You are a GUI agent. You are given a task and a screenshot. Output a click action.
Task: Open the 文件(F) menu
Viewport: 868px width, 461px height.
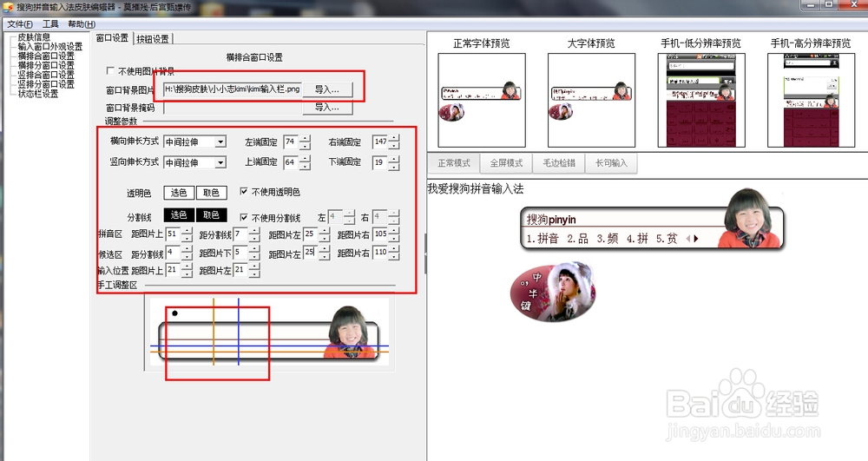click(19, 23)
